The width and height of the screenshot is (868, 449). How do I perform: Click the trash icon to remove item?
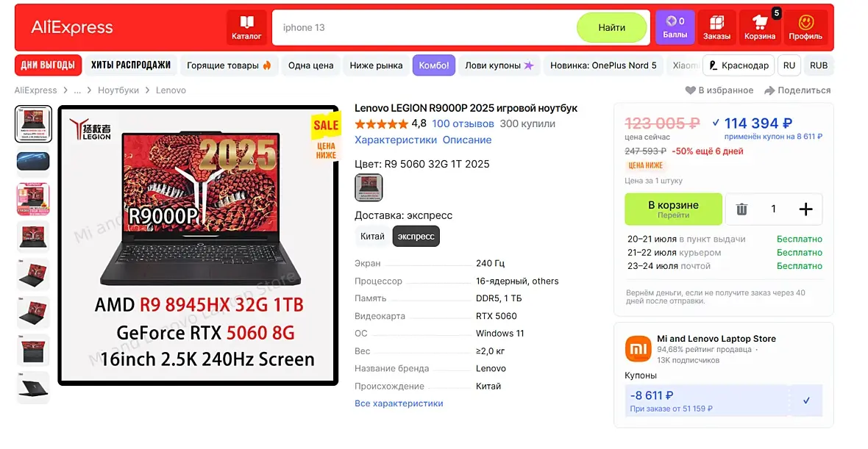click(x=741, y=209)
